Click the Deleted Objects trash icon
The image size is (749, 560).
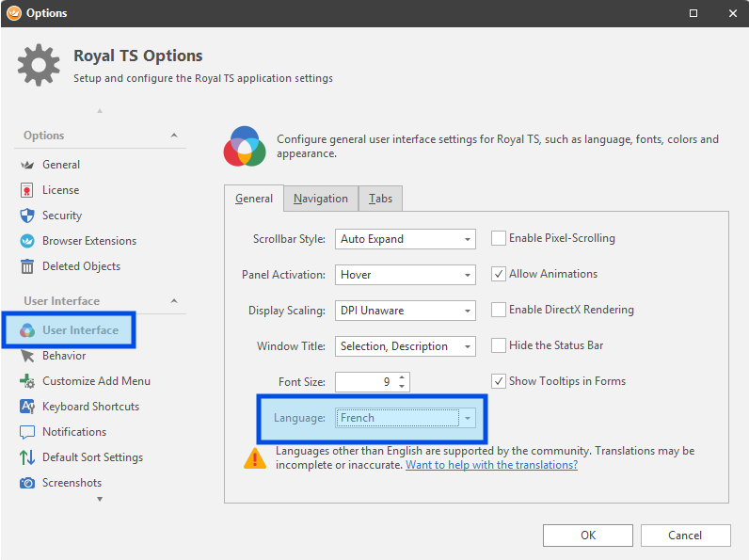point(27,266)
